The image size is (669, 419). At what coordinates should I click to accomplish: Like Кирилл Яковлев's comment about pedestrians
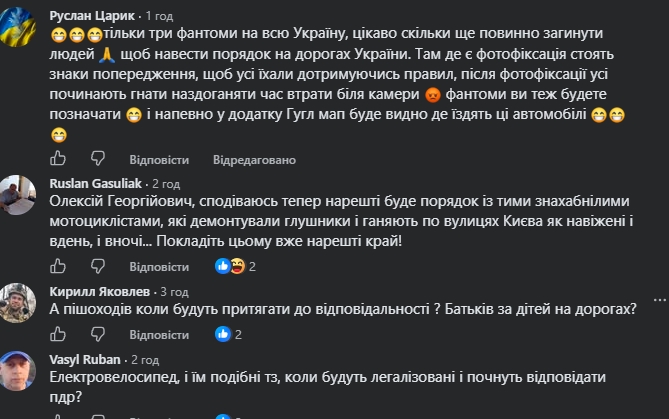(58, 334)
